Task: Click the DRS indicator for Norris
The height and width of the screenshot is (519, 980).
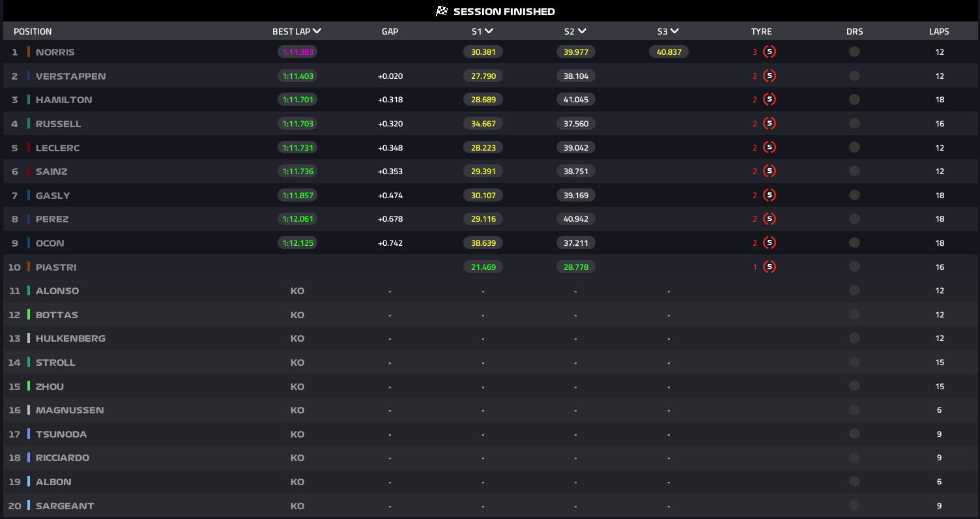Action: [x=854, y=52]
